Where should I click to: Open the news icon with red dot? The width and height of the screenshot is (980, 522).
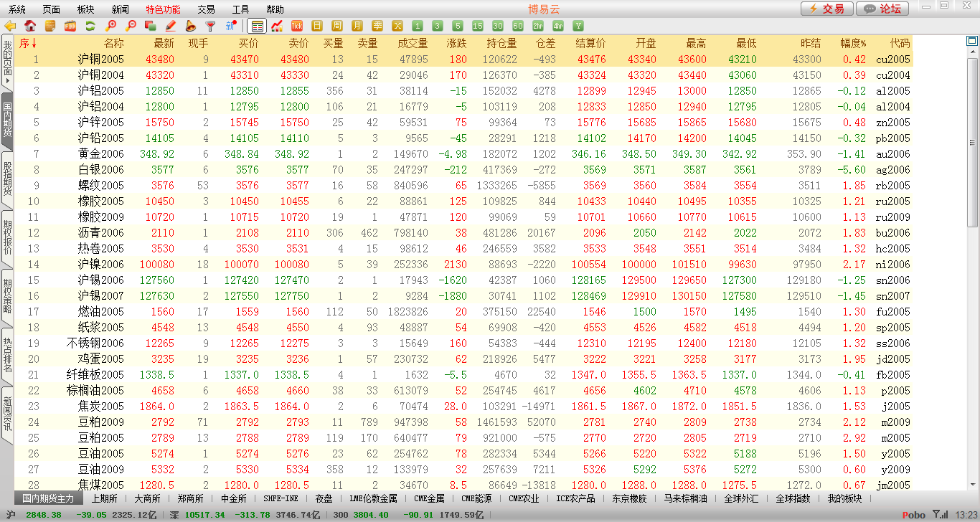pyautogui.click(x=231, y=26)
